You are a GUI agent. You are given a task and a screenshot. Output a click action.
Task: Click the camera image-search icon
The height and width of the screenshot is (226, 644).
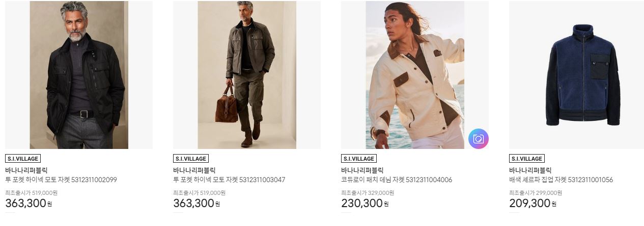[479, 139]
